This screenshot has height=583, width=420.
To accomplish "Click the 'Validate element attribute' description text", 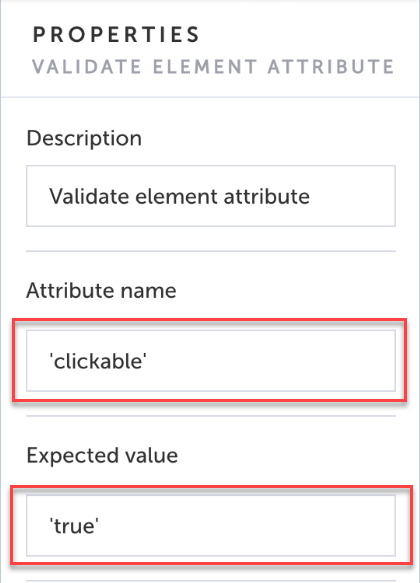I will click(x=180, y=196).
